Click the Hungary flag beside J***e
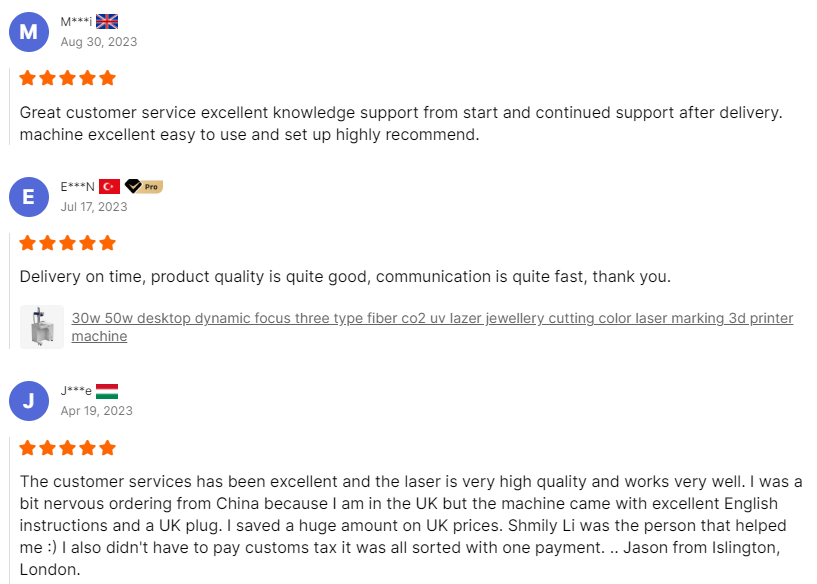 click(x=107, y=391)
